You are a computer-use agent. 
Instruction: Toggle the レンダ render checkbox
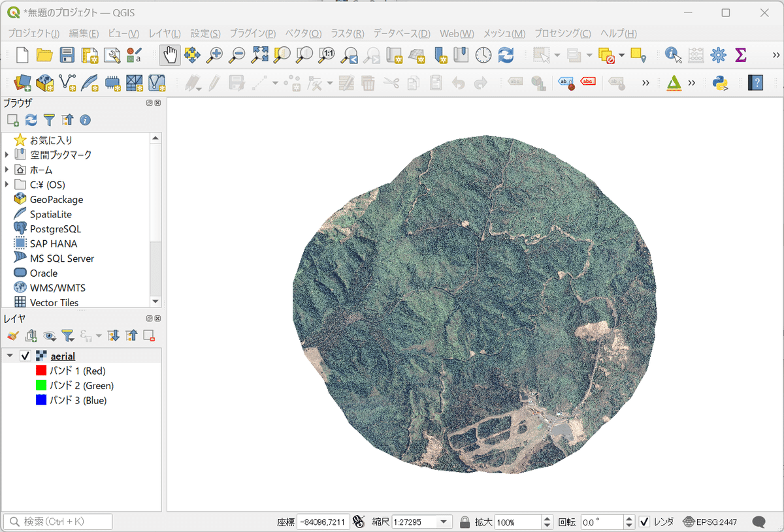coord(644,522)
